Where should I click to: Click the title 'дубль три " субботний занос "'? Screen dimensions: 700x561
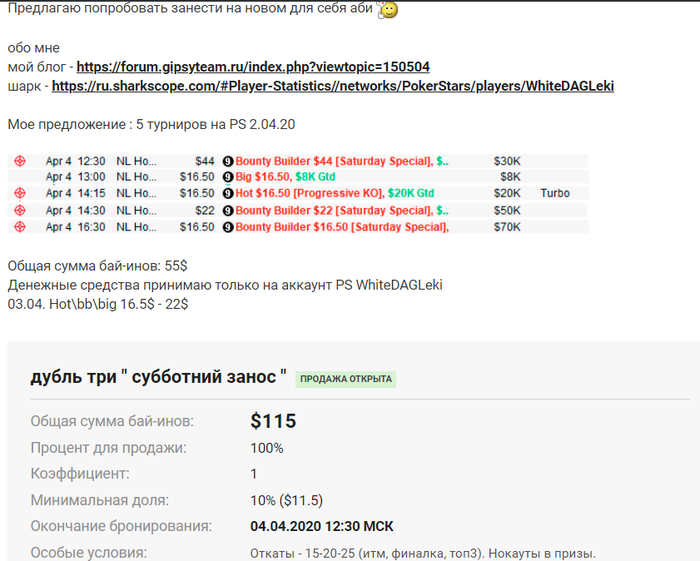click(158, 377)
